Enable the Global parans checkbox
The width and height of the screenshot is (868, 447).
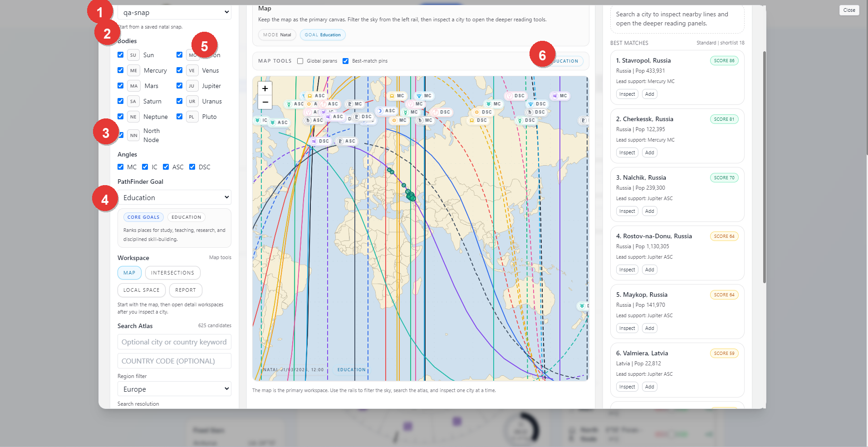(x=300, y=61)
